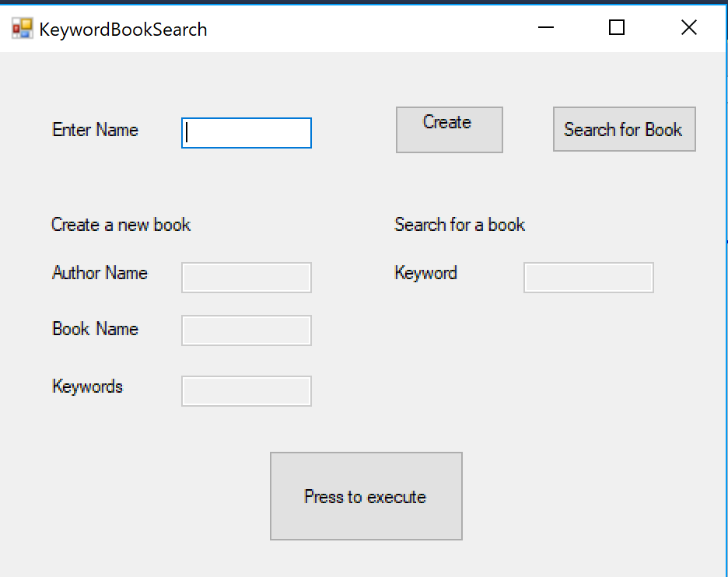Select the Author Name input box

coord(246,278)
